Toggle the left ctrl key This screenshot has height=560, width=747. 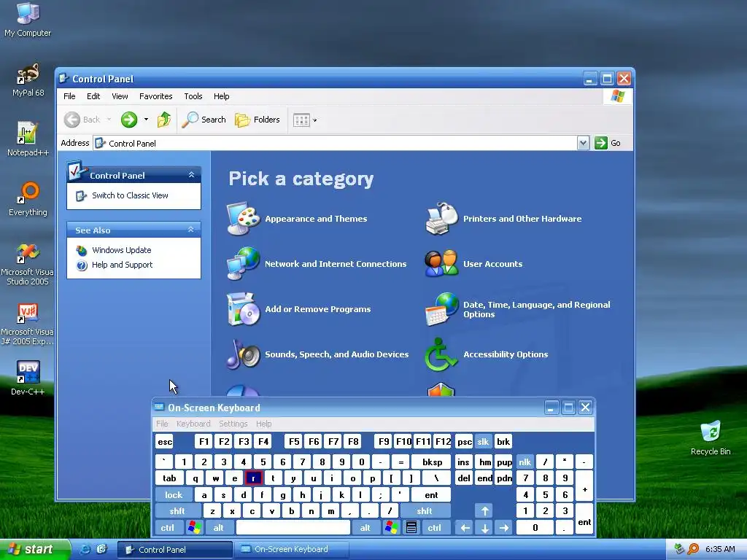coord(168,528)
